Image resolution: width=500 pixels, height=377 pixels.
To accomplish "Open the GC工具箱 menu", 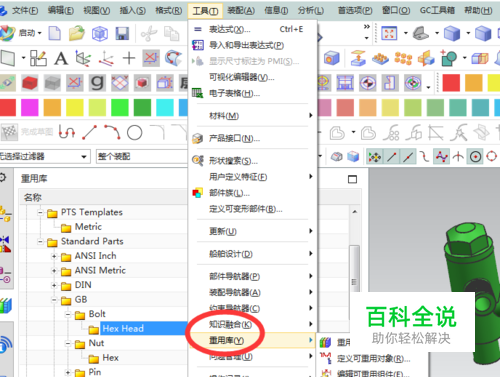I will [x=437, y=11].
